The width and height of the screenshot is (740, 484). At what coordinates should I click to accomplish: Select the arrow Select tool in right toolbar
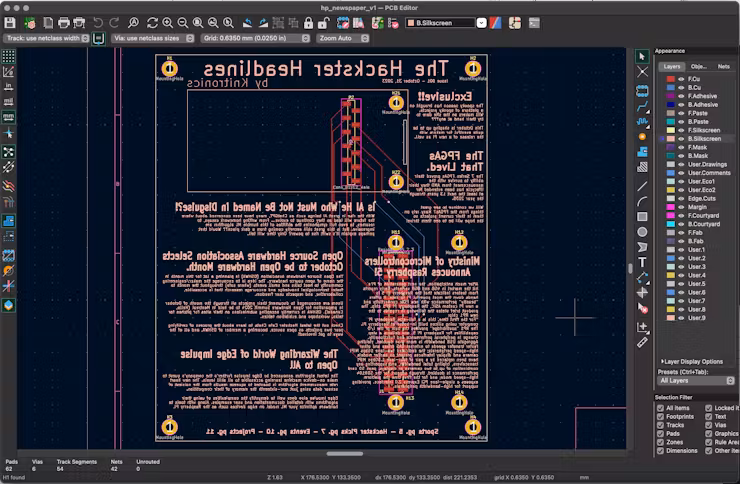[642, 57]
